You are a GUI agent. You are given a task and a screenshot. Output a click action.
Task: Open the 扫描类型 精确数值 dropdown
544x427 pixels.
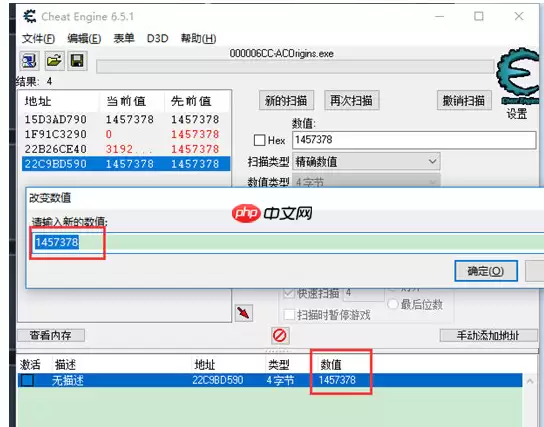pos(366,162)
